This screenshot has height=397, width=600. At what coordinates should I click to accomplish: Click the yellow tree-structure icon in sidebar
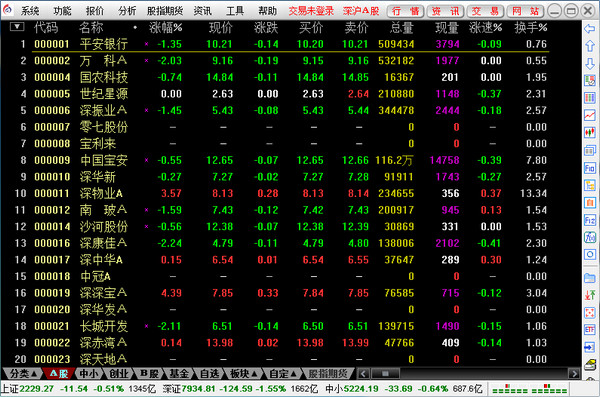click(x=590, y=185)
